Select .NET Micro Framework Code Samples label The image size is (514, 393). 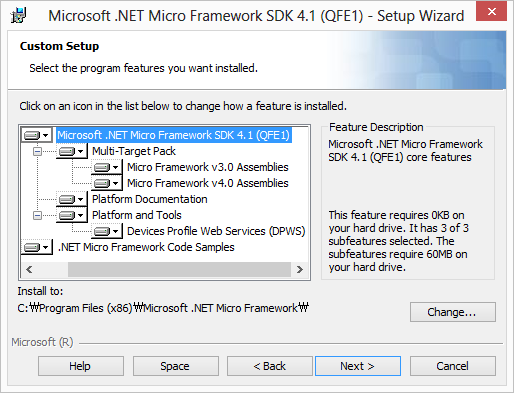pyautogui.click(x=146, y=247)
